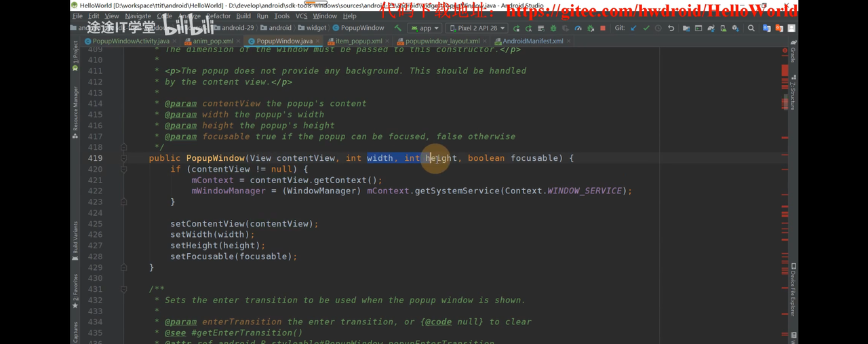Open the Build menu
The height and width of the screenshot is (344, 868).
click(243, 16)
